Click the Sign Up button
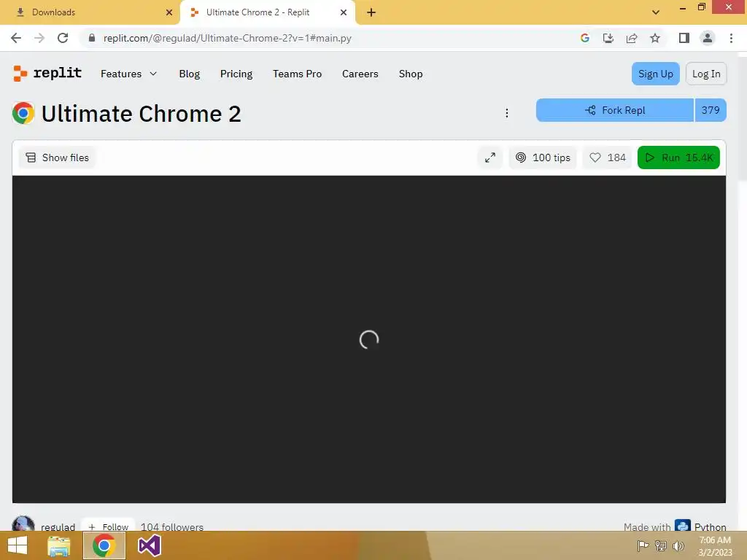This screenshot has height=560, width=747. click(655, 74)
